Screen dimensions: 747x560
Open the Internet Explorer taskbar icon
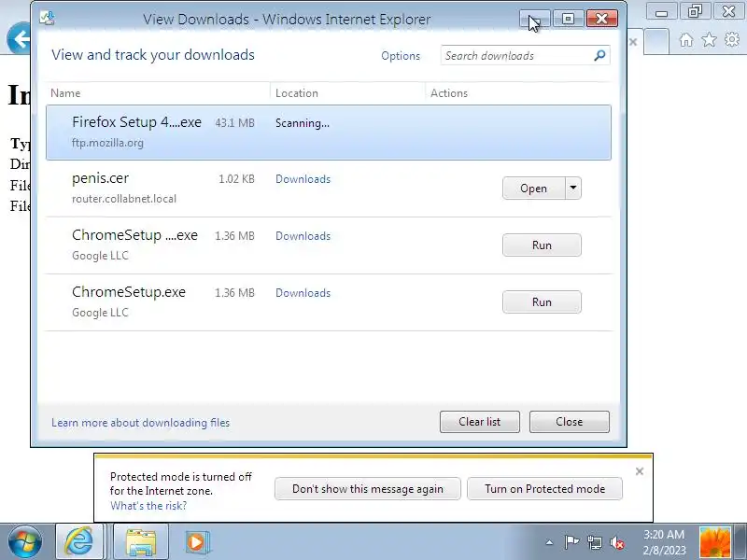click(79, 541)
